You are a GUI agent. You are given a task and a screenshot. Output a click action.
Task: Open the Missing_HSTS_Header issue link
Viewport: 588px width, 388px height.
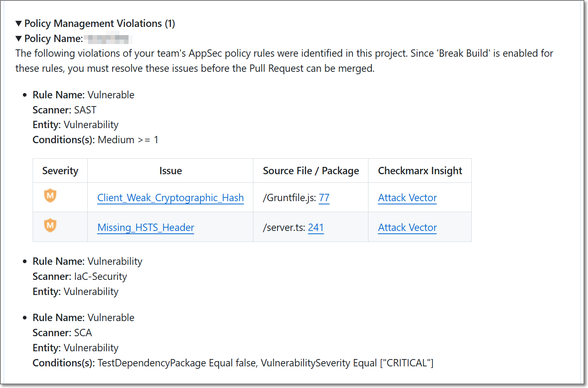146,228
